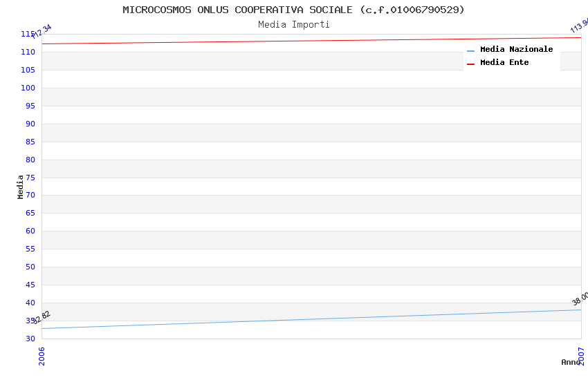Click the Anno axis title
The image size is (588, 380).
pos(571,362)
